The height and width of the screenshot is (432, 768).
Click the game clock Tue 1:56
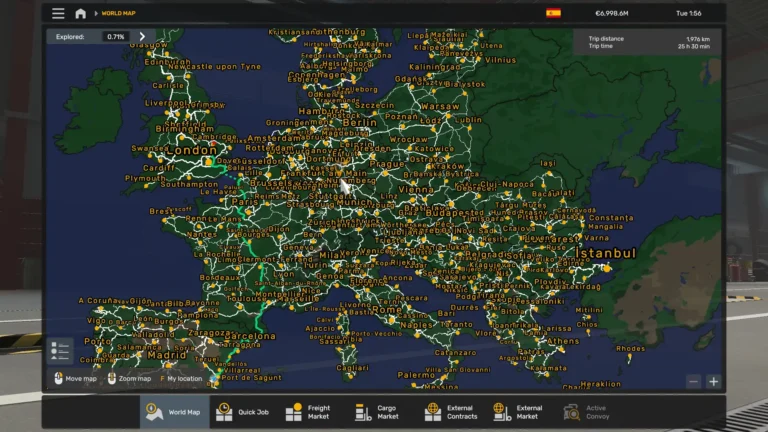(689, 13)
